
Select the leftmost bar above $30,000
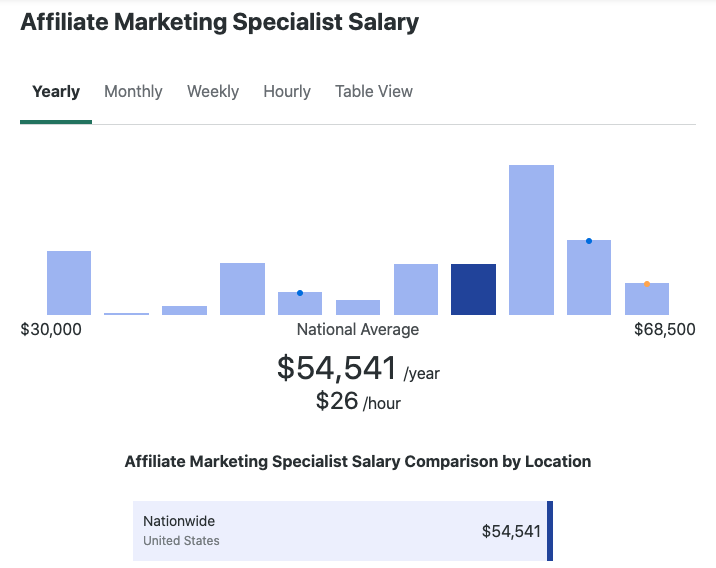69,283
